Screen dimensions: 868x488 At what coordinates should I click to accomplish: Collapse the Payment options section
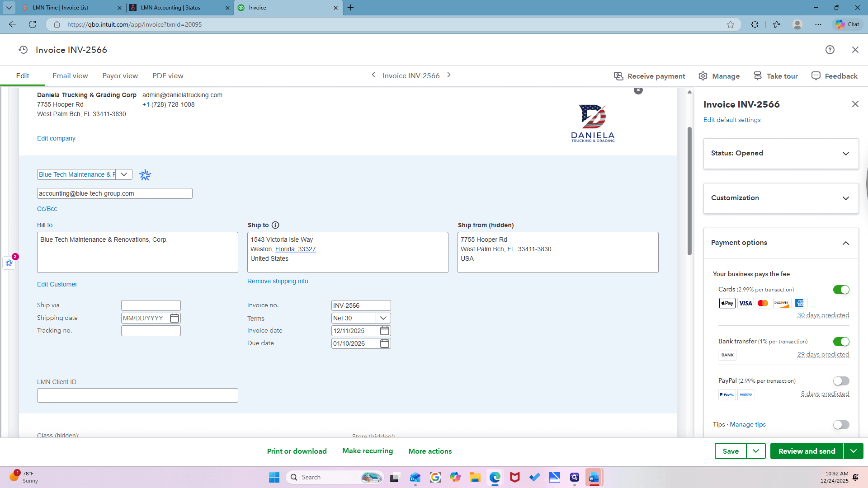coord(781,243)
